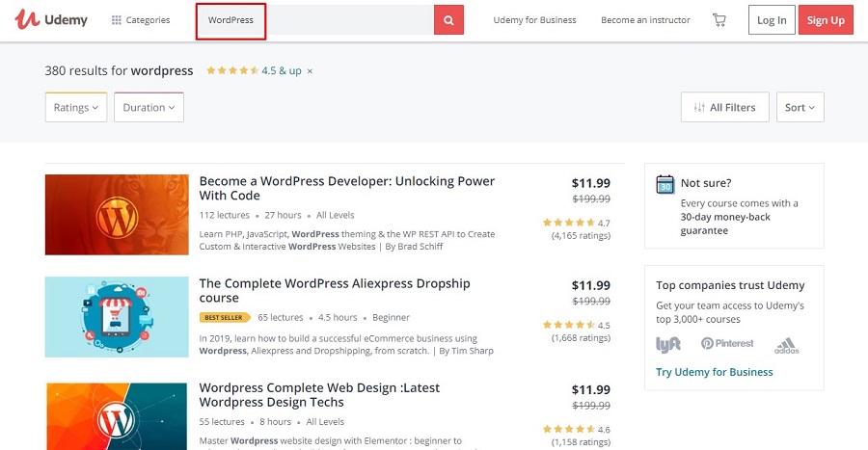
Task: Click the Lyft logo
Action: 668,344
